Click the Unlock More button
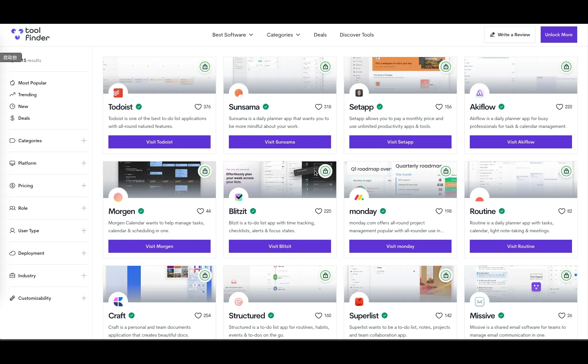This screenshot has height=364, width=588. pyautogui.click(x=559, y=35)
